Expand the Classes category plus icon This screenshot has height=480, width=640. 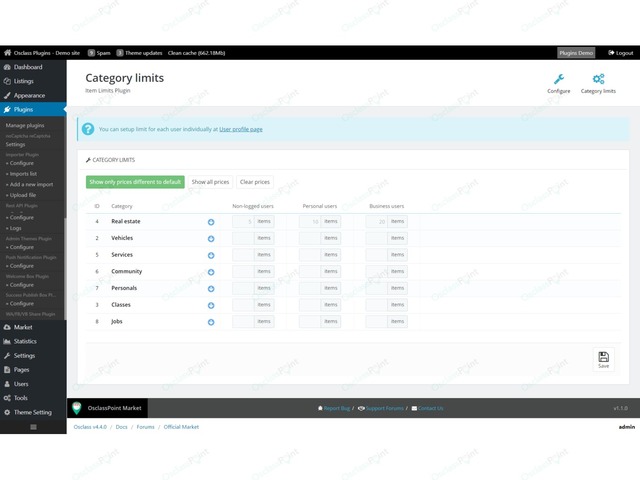tap(211, 306)
